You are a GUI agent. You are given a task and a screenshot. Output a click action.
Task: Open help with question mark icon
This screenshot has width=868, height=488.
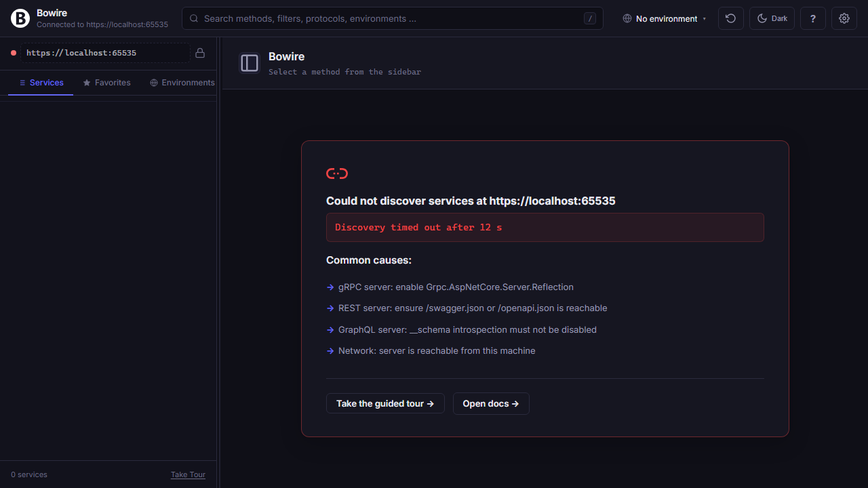click(x=813, y=18)
